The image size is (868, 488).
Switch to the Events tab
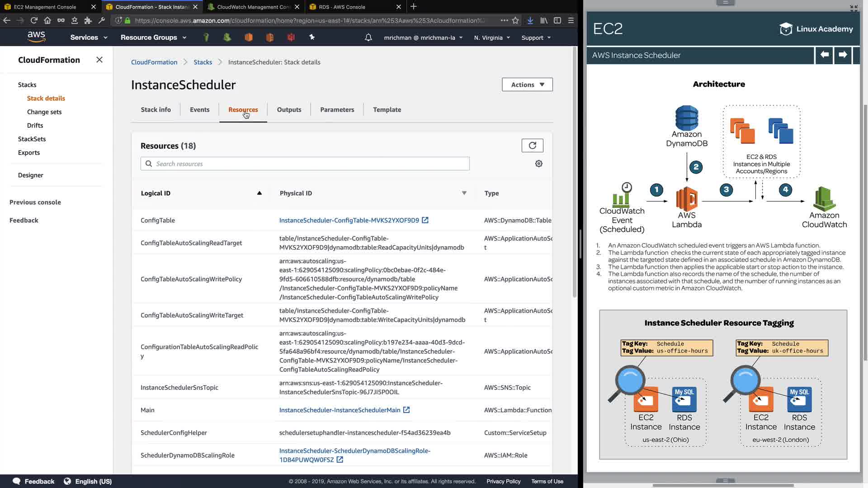(199, 109)
